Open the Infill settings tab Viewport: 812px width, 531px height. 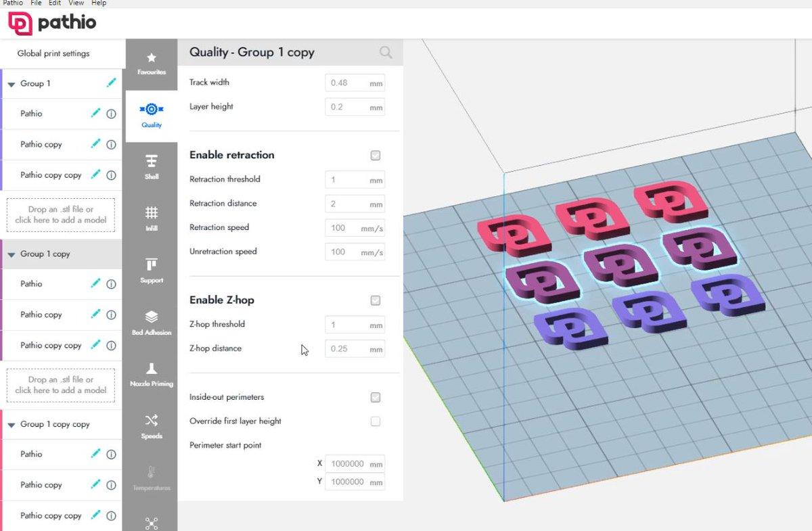[x=152, y=218]
